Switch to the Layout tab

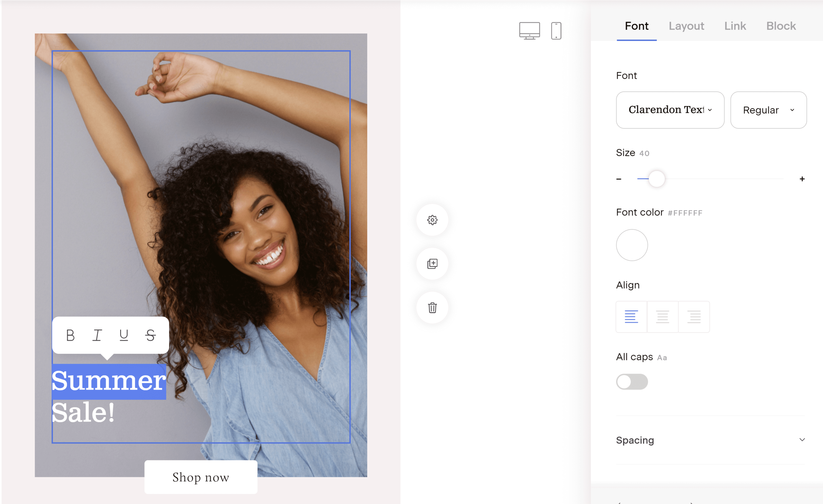[x=686, y=26]
